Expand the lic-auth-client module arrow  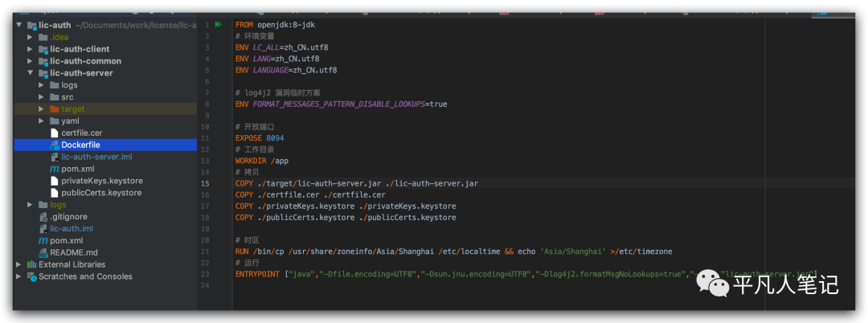31,49
